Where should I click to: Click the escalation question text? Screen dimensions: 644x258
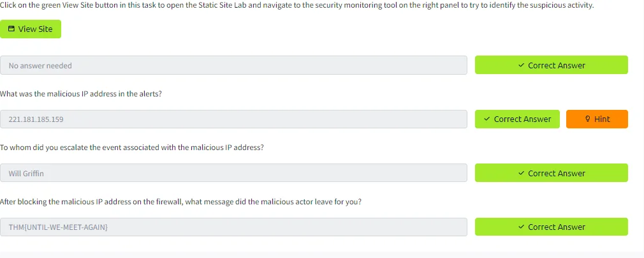click(132, 148)
